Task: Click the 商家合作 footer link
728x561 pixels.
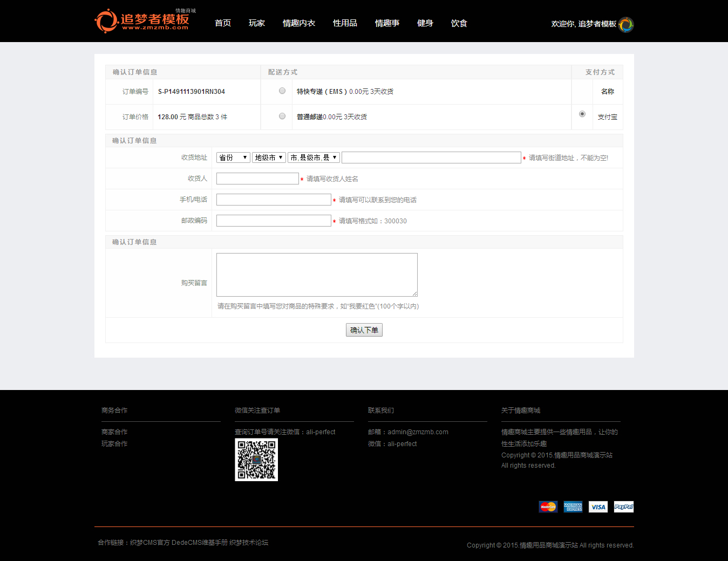Action: coord(114,432)
